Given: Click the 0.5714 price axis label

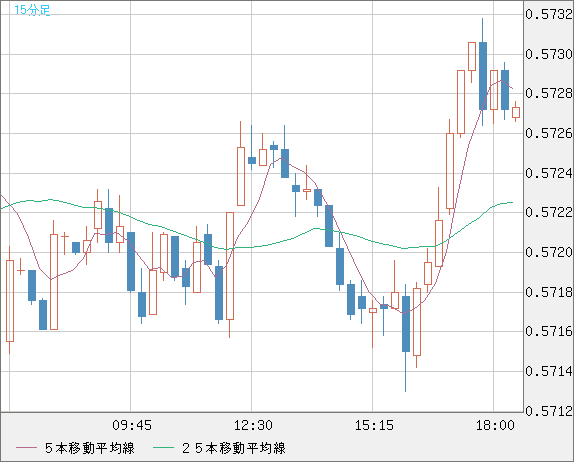Looking at the screenshot, I should pos(549,371).
